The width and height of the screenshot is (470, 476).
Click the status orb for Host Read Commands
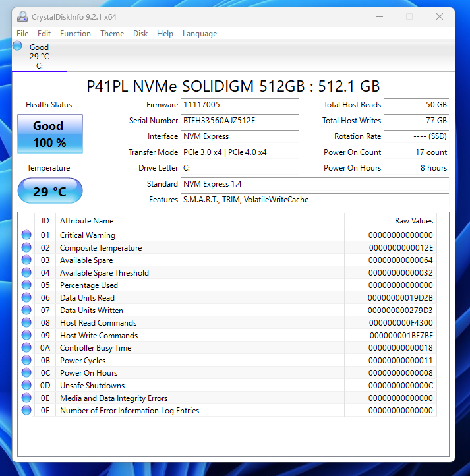[26, 322]
